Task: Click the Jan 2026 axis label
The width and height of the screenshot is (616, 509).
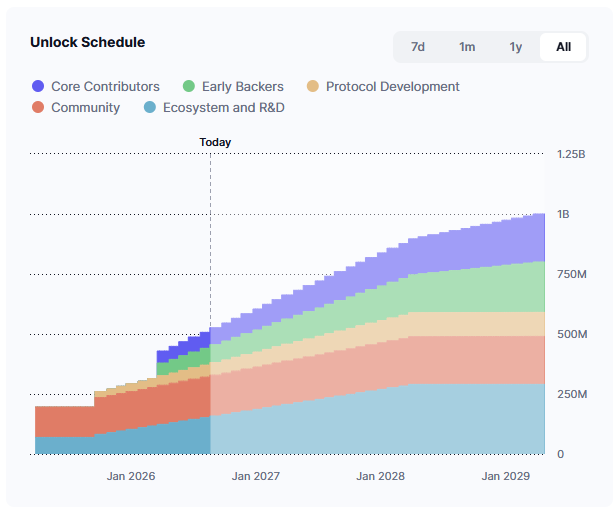Action: click(x=131, y=476)
